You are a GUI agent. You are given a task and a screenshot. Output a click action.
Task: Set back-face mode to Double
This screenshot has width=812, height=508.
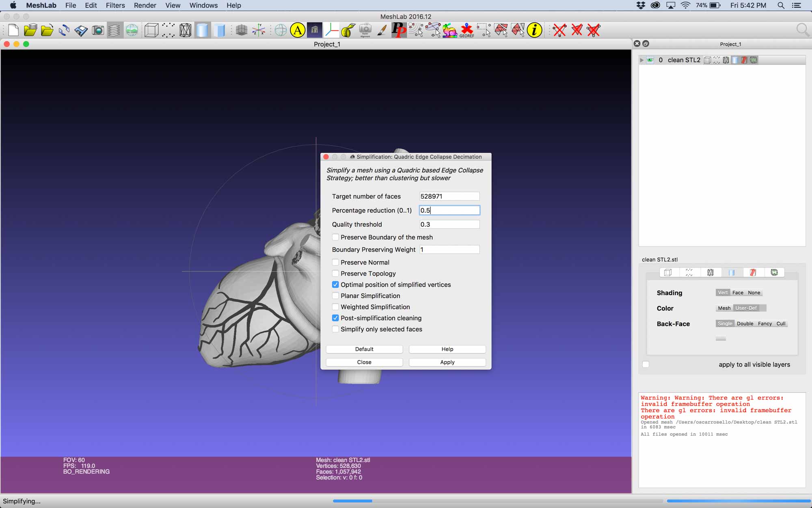click(x=745, y=323)
